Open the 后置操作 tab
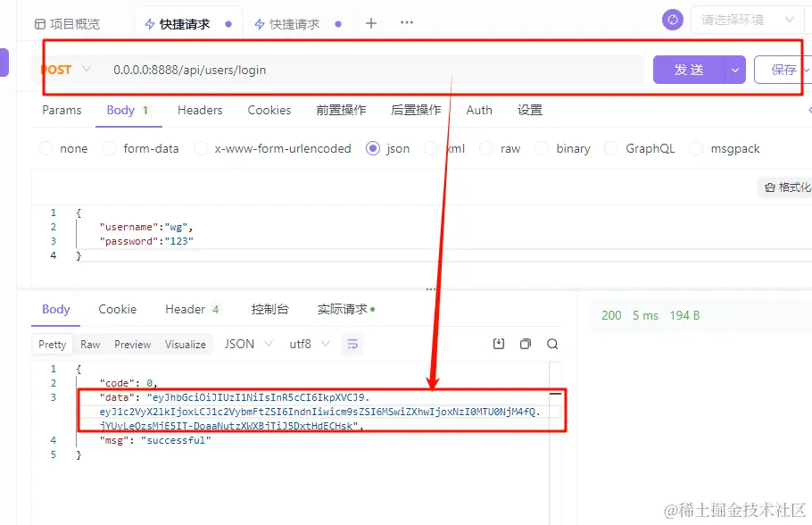 point(416,110)
